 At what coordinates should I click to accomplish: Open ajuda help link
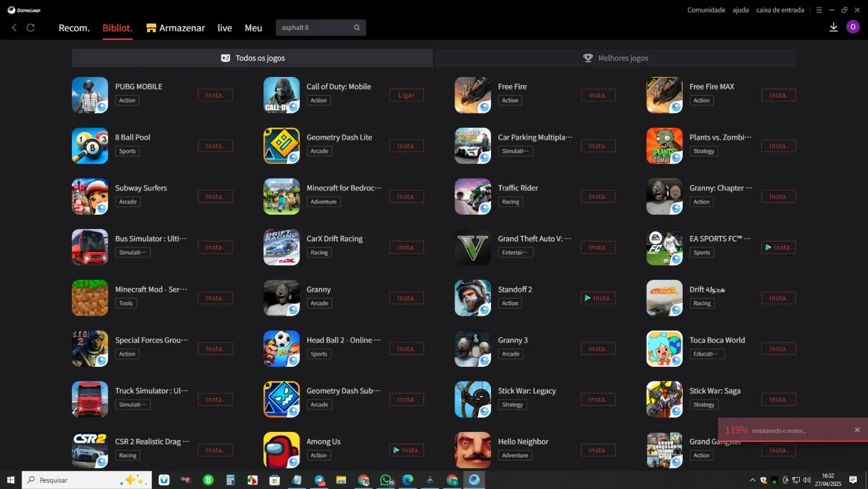(x=740, y=10)
